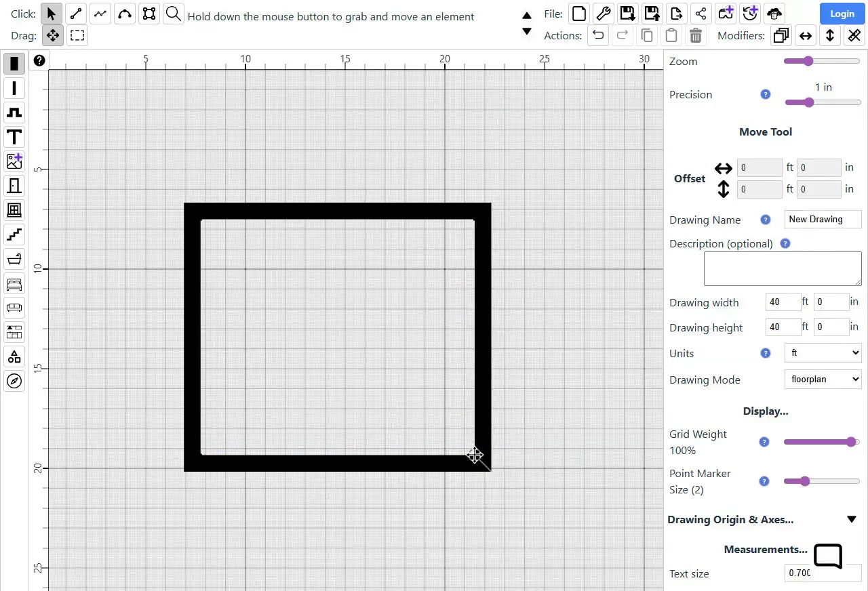Open settings with the wrench icon
Viewport: 868px width, 591px height.
[603, 14]
